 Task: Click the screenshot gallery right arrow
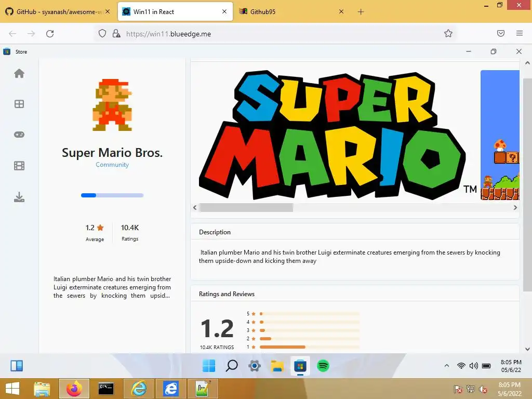tap(515, 208)
